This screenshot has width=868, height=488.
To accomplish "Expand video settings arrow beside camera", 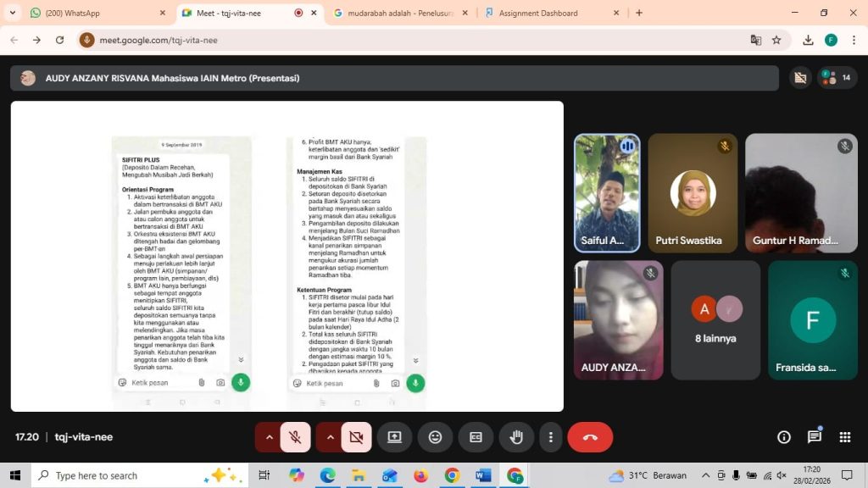I will 331,437.
